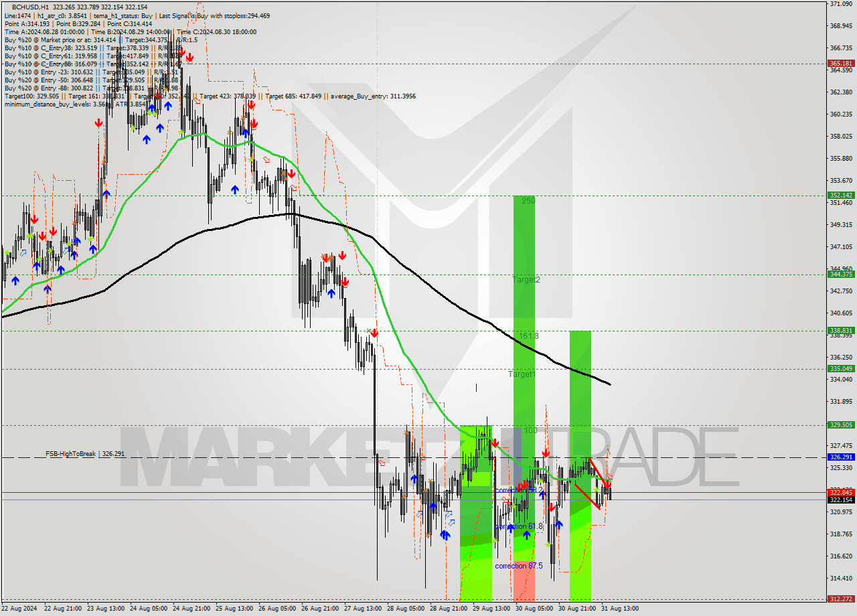Click the 320.975 price axis label

click(x=840, y=512)
